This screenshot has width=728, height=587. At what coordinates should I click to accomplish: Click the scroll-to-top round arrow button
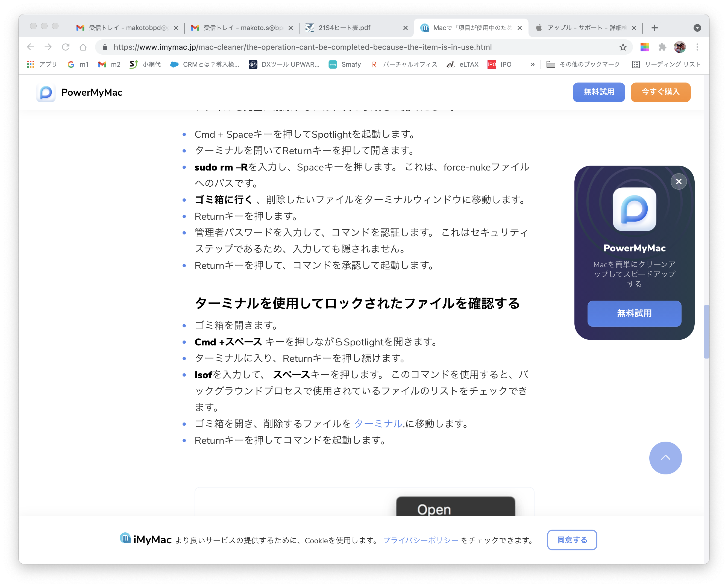(665, 458)
